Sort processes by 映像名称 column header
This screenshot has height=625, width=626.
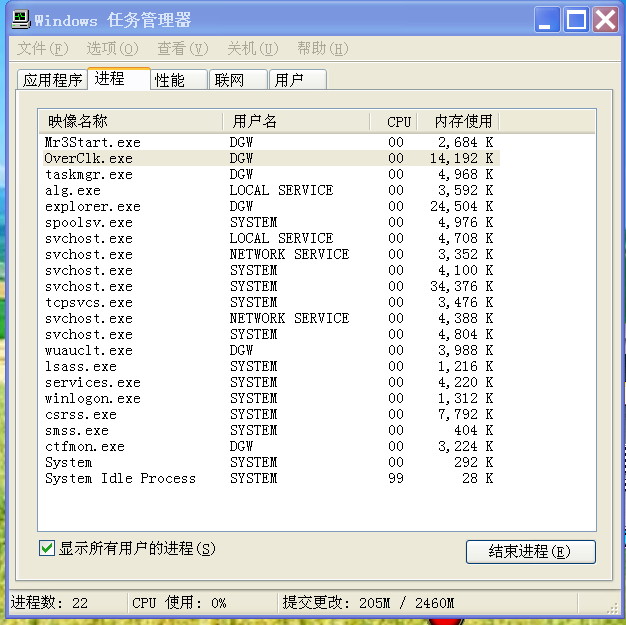[x=130, y=121]
